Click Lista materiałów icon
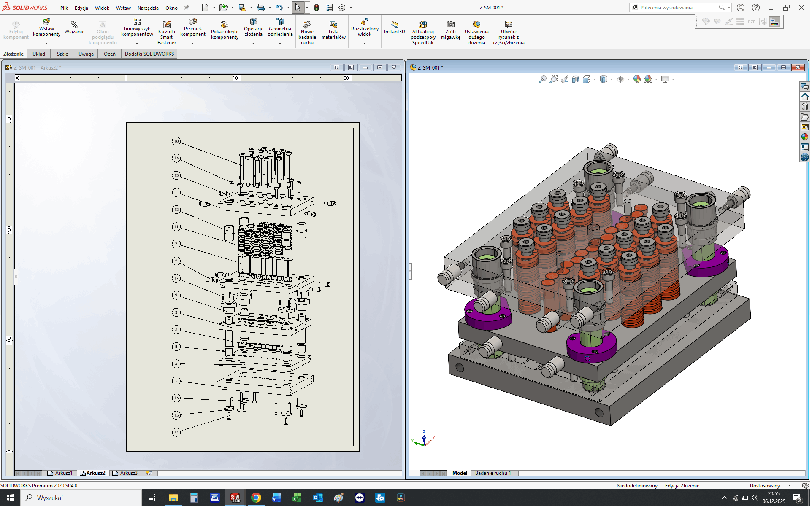The height and width of the screenshot is (506, 812). coord(333,24)
